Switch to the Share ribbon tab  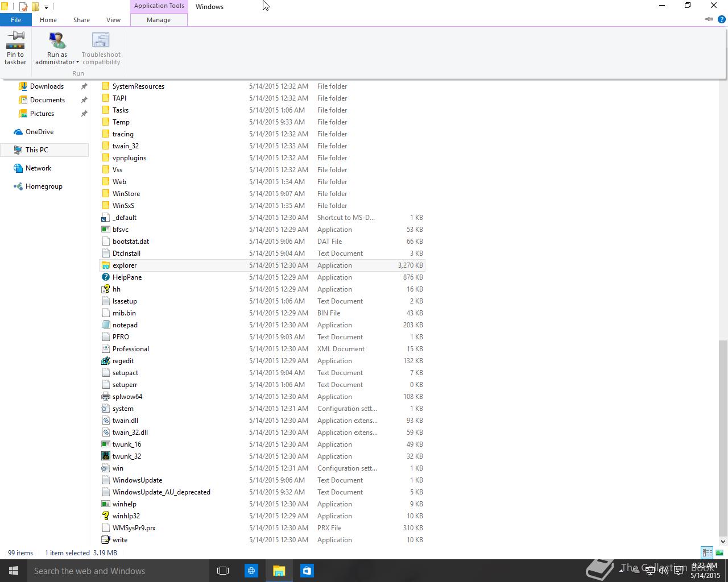tap(81, 20)
